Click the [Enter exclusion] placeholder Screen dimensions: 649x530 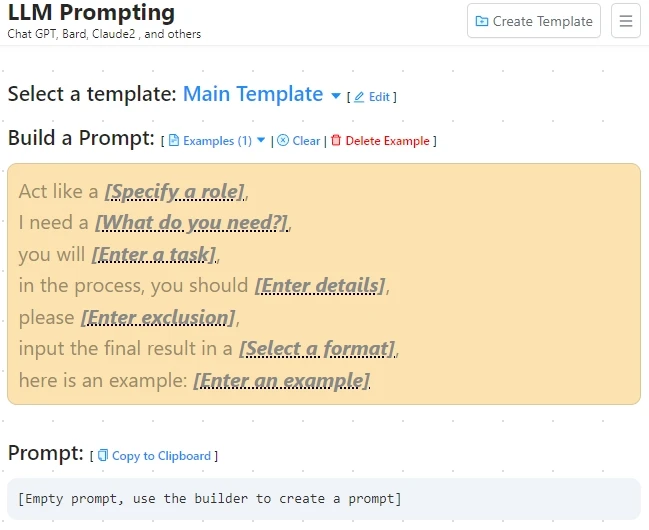158,318
